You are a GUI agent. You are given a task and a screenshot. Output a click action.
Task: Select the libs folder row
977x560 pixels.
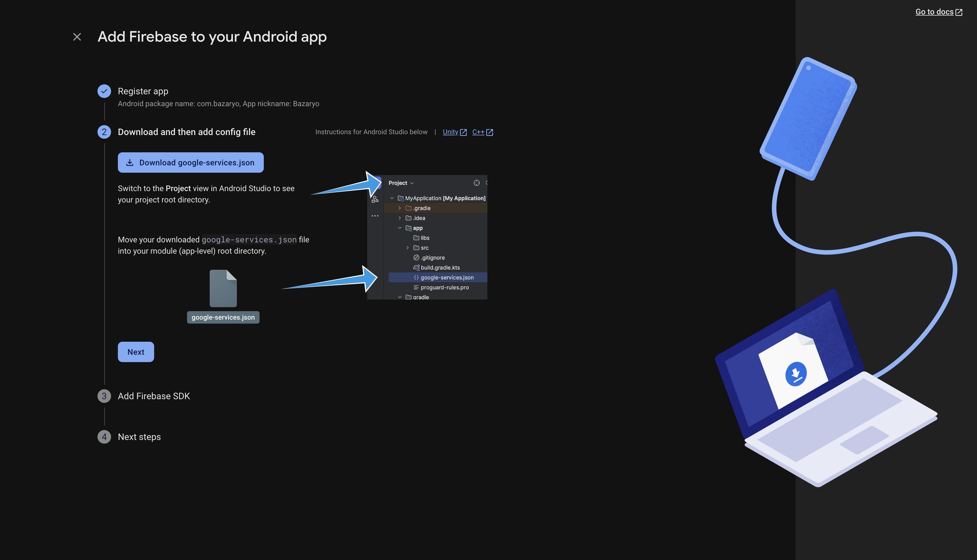(x=436, y=238)
